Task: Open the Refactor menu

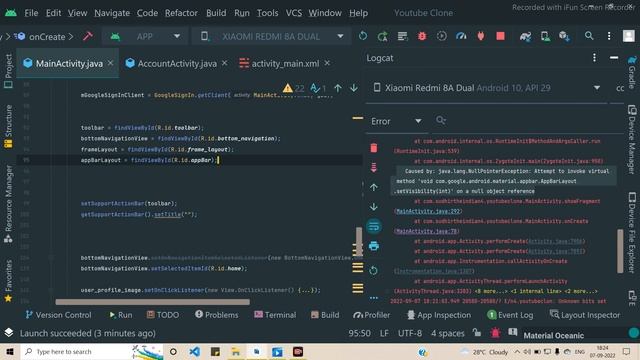Action: coord(181,13)
